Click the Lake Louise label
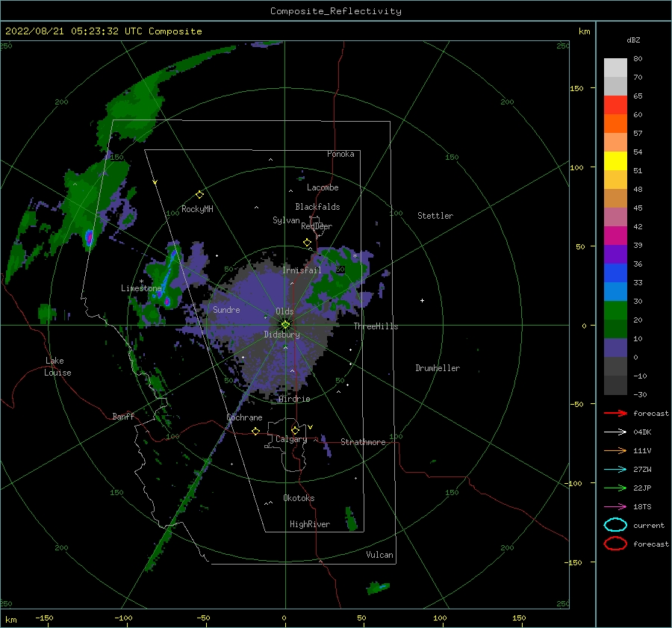Viewport: 672px width, 628px height. pyautogui.click(x=57, y=367)
